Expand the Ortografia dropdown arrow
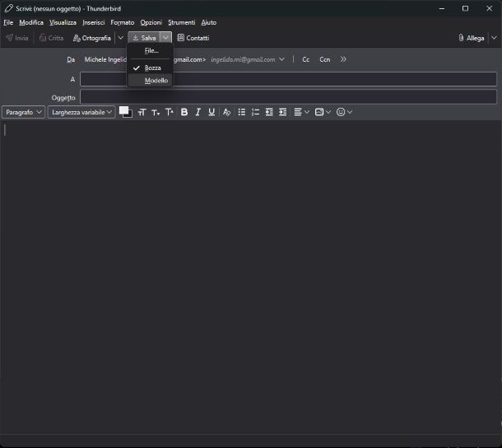This screenshot has width=502, height=448. (x=120, y=38)
